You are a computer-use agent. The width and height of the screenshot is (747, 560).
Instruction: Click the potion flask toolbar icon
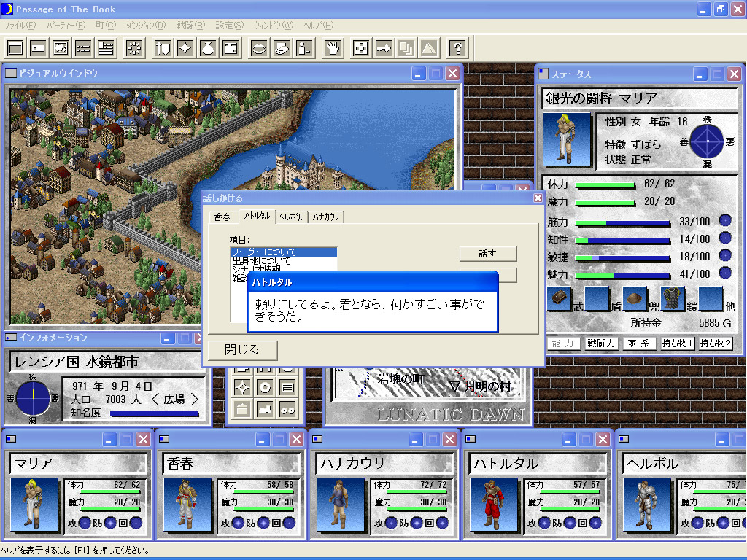point(207,48)
